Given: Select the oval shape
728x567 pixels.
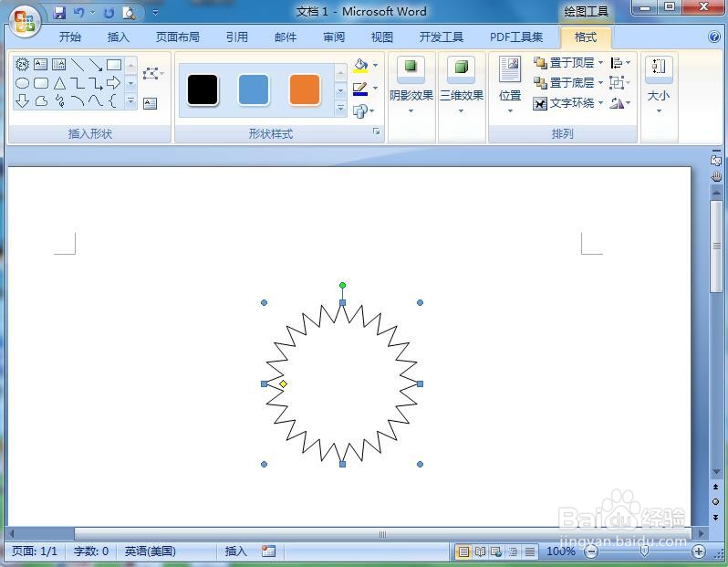Looking at the screenshot, I should (22, 83).
